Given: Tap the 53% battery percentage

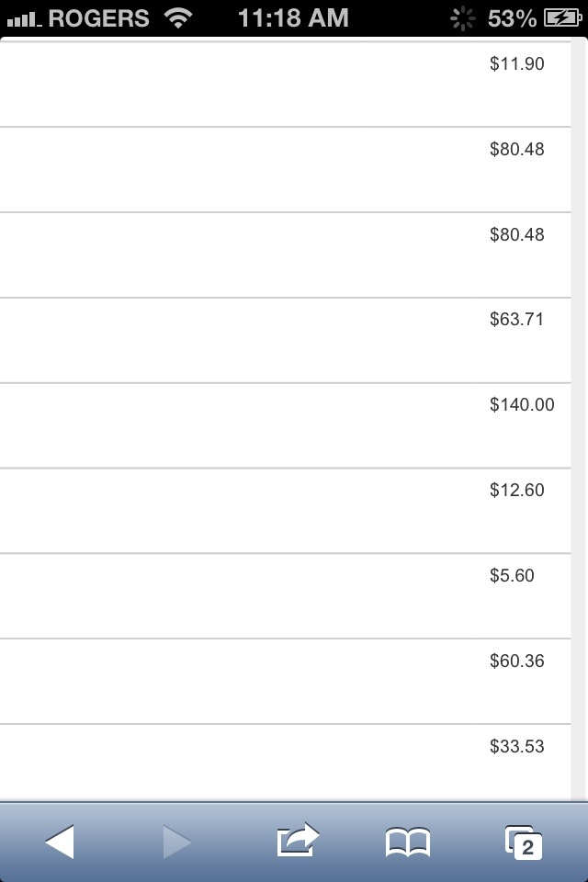Looking at the screenshot, I should [x=512, y=18].
